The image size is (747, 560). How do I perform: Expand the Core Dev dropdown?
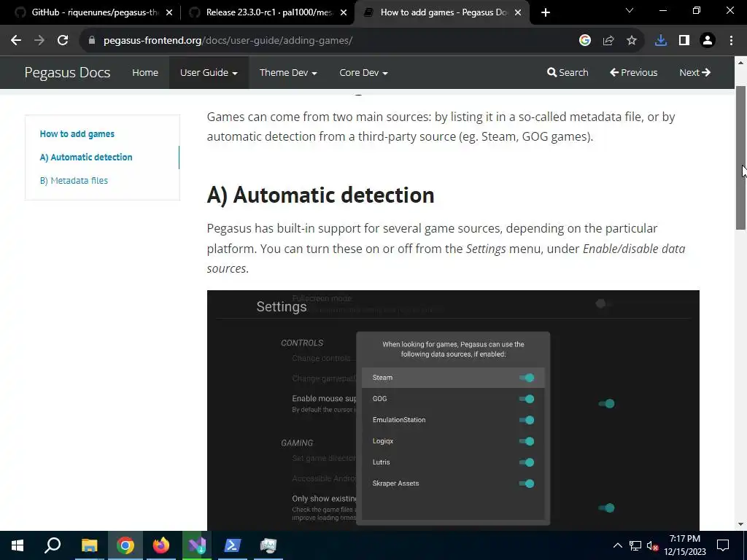(x=363, y=72)
